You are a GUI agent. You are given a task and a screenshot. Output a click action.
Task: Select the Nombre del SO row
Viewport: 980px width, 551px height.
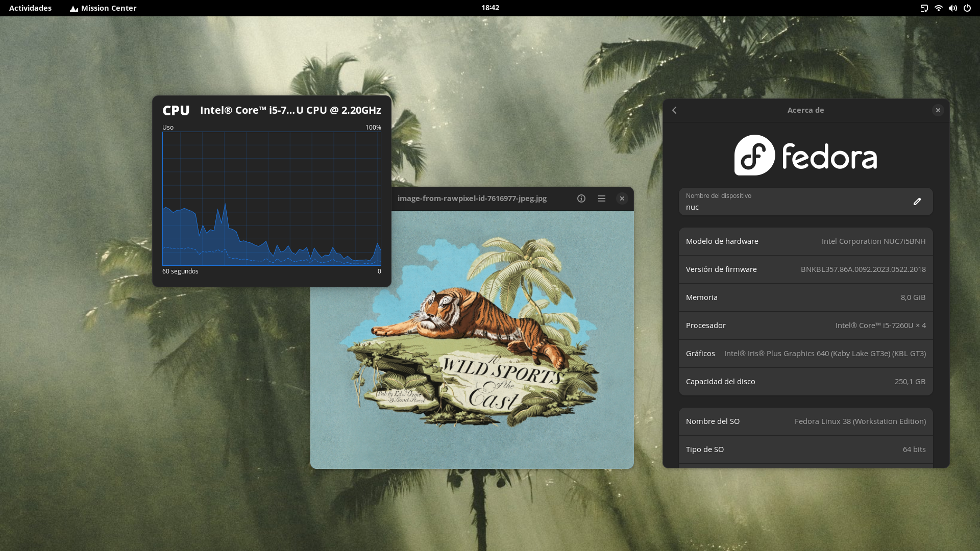(805, 421)
